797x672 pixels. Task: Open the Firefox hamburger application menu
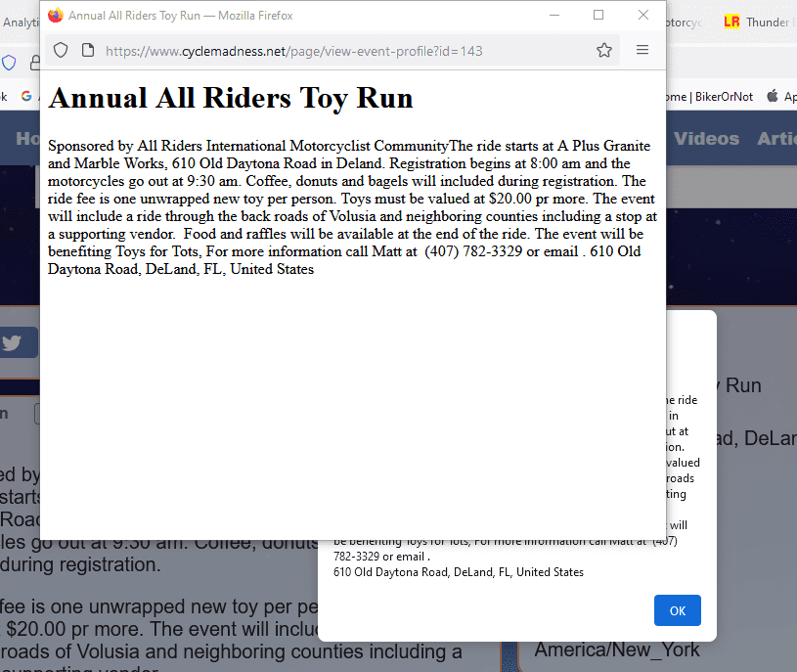[642, 50]
